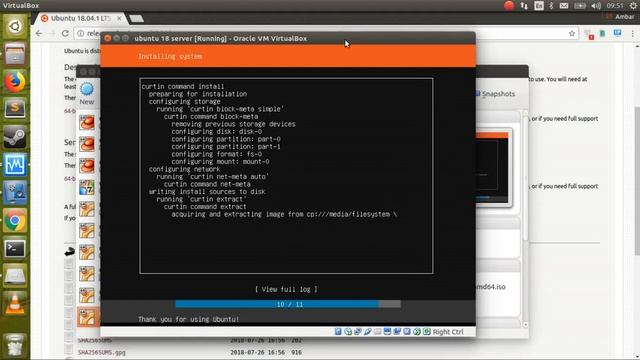Click the mouse integration icon in VM status bar

point(416,331)
